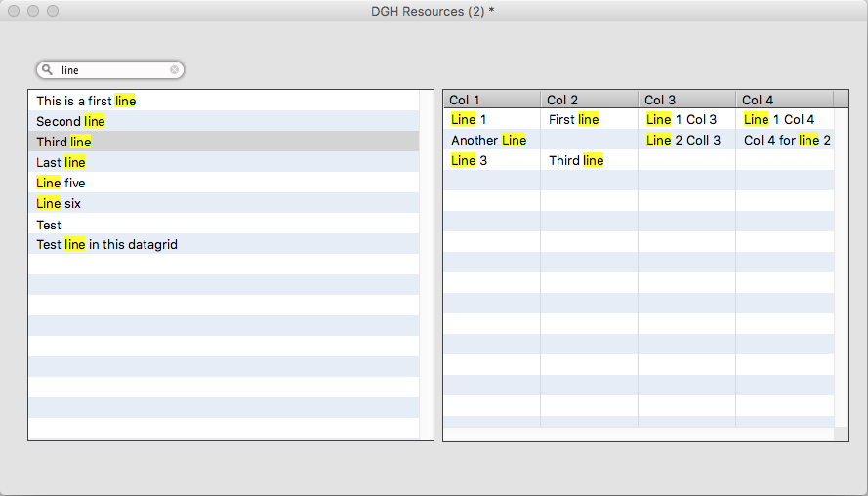Image resolution: width=868 pixels, height=496 pixels.
Task: Close the DGH Resources window
Action: (14, 11)
